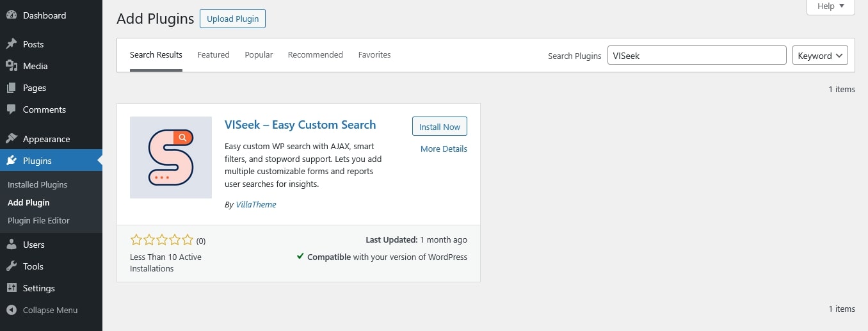Click the Pages icon in sidebar
Image resolution: width=868 pixels, height=331 pixels.
(12, 88)
